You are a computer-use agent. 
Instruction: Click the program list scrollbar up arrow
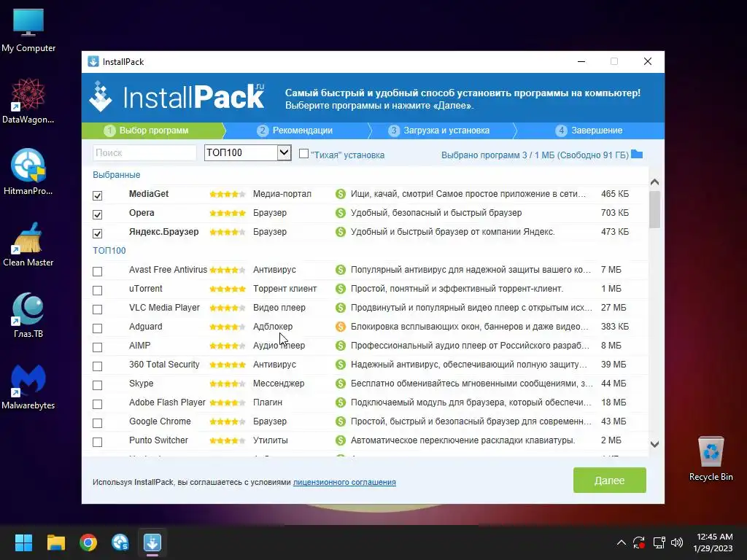pos(654,182)
